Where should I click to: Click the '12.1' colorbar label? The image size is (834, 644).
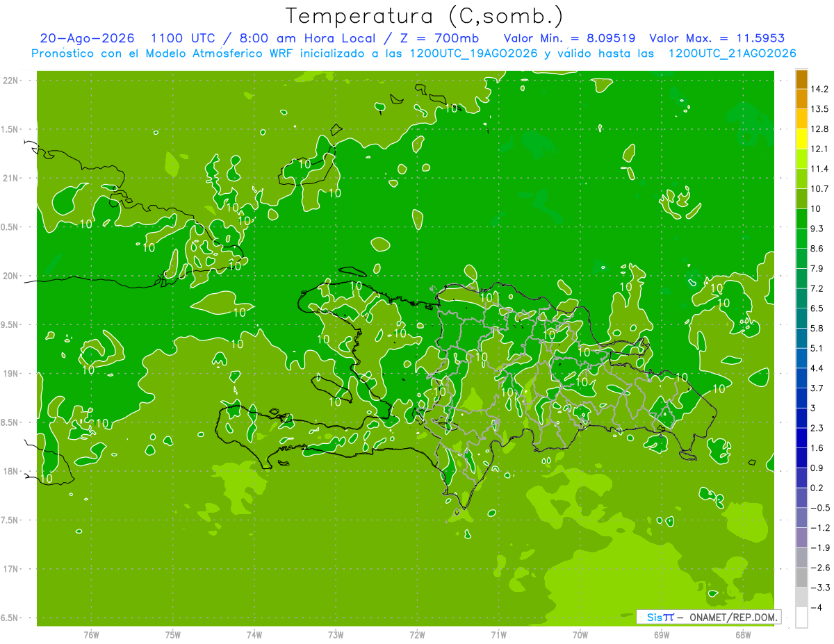click(819, 149)
